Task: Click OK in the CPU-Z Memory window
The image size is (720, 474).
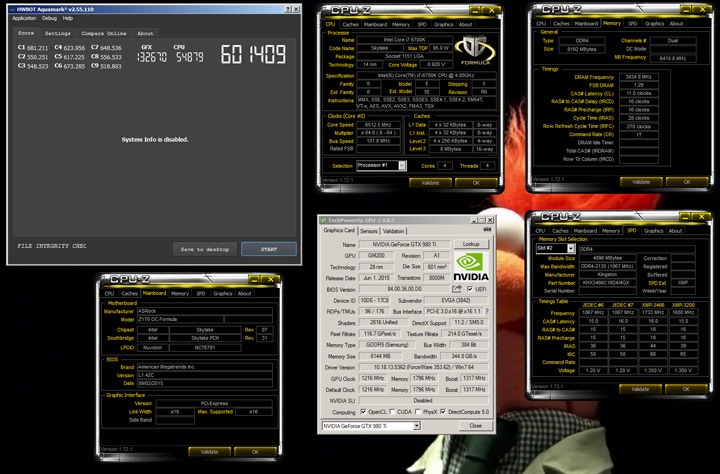Action: [x=686, y=182]
